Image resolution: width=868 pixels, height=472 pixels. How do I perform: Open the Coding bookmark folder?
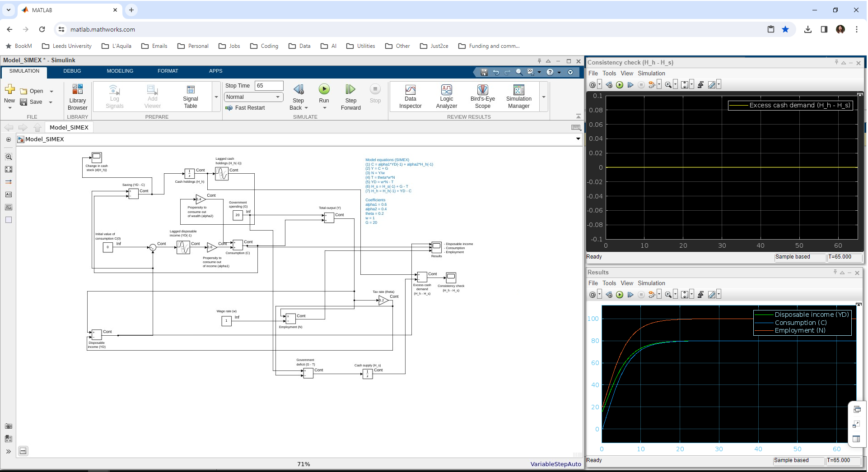264,46
